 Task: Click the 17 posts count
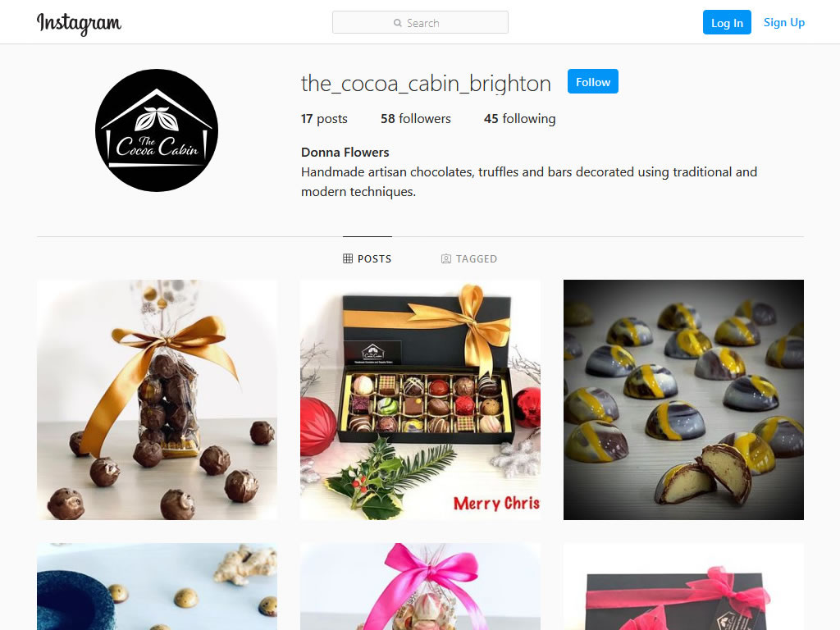pyautogui.click(x=324, y=118)
